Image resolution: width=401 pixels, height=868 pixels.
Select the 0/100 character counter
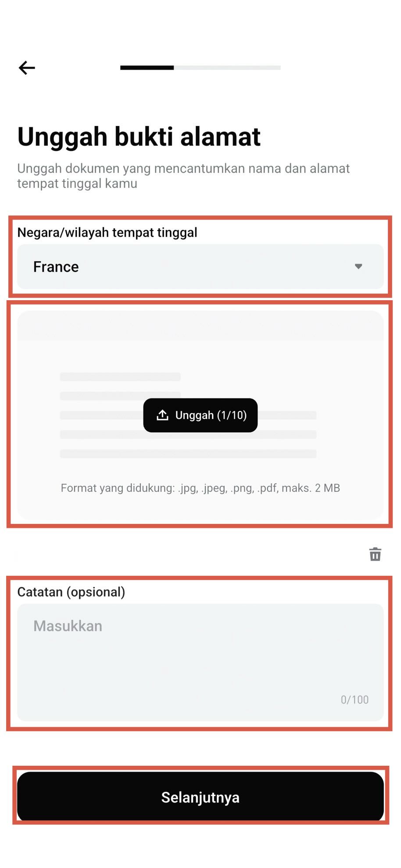tap(354, 699)
